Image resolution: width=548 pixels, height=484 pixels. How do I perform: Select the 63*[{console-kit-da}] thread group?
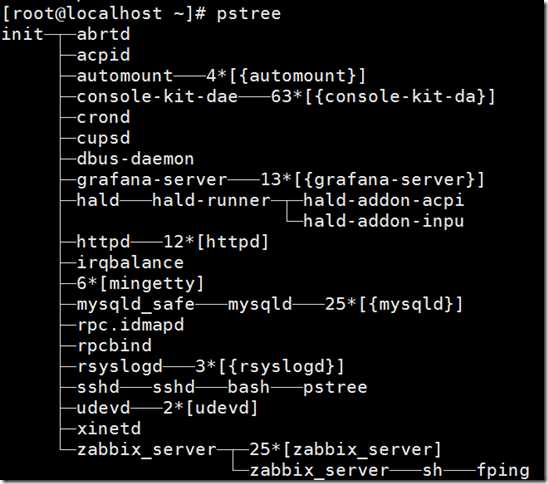(x=383, y=96)
